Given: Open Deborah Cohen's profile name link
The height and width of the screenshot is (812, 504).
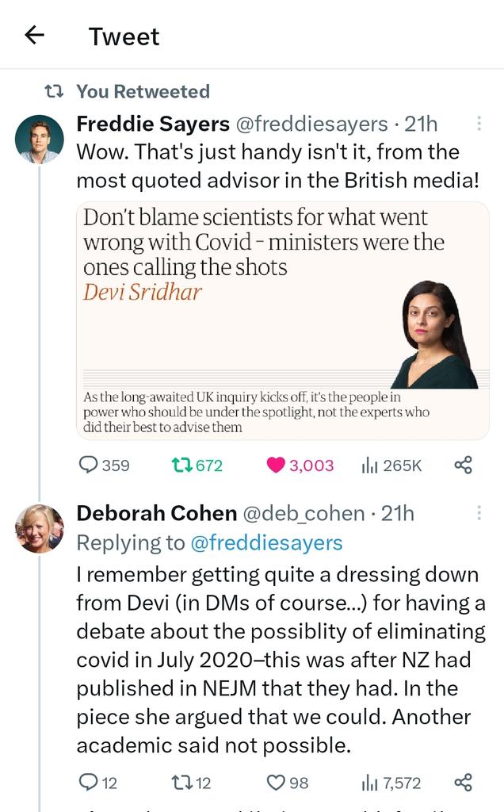Looking at the screenshot, I should coord(156,514).
